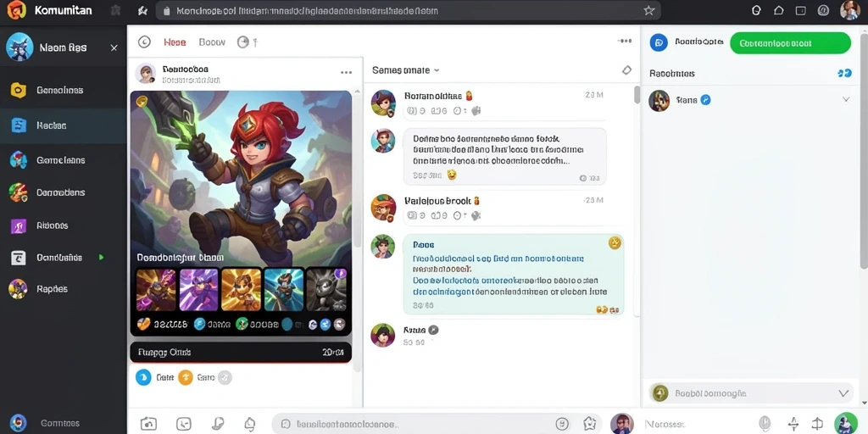The width and height of the screenshot is (868, 434).
Task: Click the yellow Genaolines sidebar icon
Action: (19, 90)
